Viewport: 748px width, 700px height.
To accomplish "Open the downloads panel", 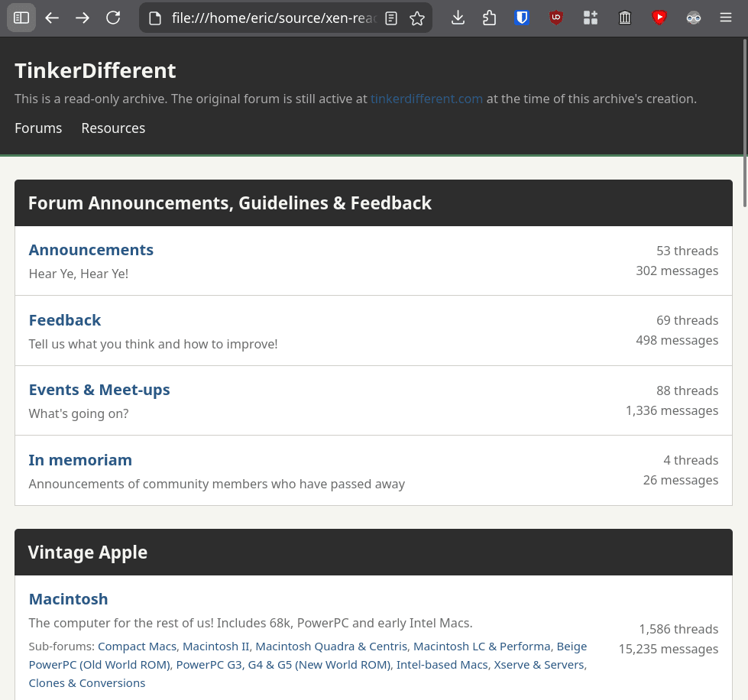I will click(458, 18).
